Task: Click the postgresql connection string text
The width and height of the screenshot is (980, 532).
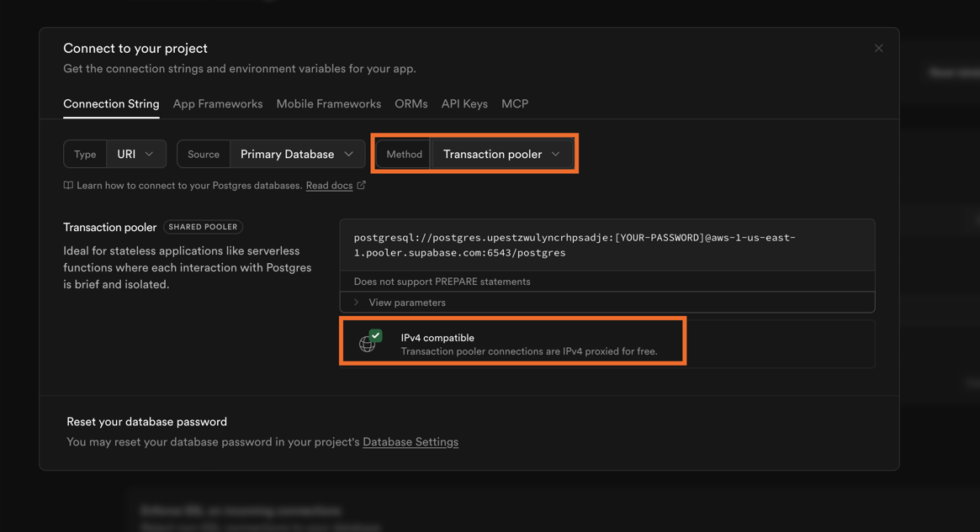Action: 574,245
